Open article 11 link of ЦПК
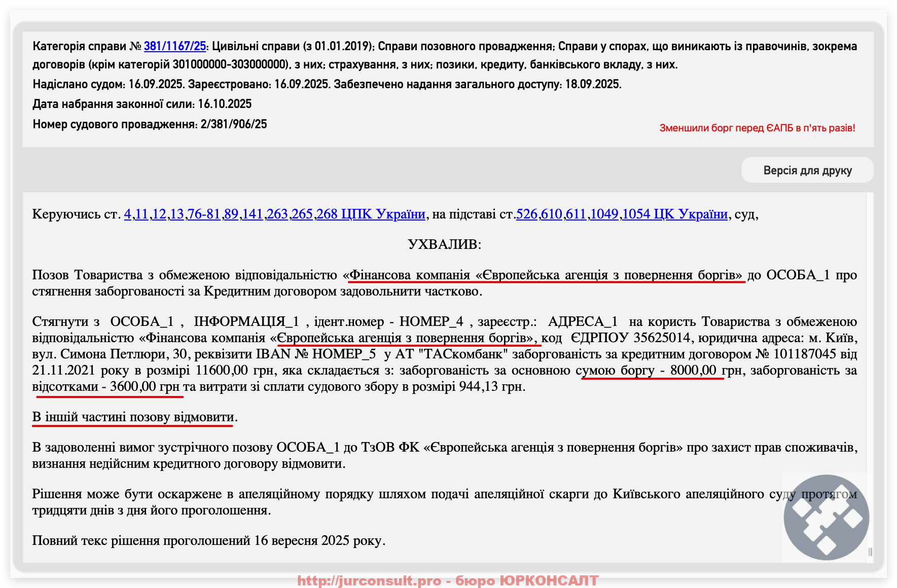 pyautogui.click(x=141, y=214)
